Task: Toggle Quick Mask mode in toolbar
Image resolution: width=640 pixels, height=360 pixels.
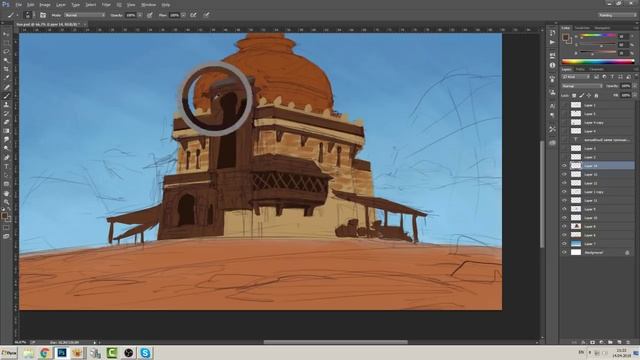Action: click(x=6, y=228)
